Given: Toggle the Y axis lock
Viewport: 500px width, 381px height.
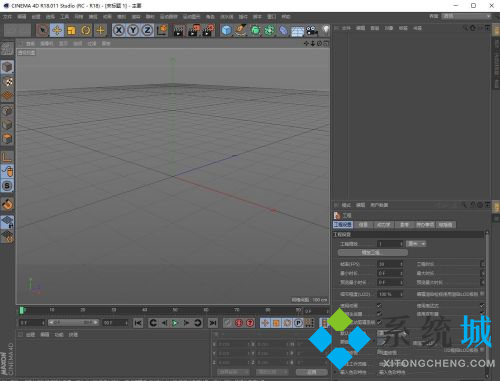Looking at the screenshot, I should [133, 30].
